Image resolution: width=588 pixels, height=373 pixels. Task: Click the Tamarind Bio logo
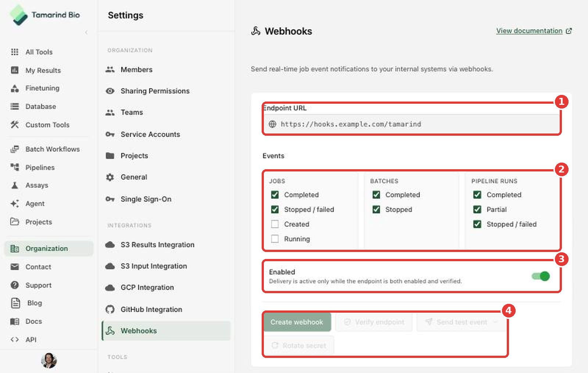click(x=44, y=15)
